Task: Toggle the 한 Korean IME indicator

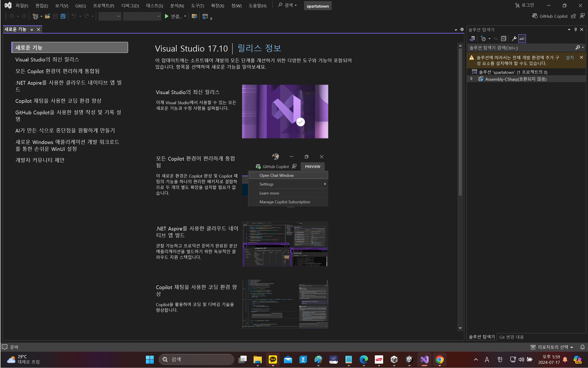Action: (500, 359)
